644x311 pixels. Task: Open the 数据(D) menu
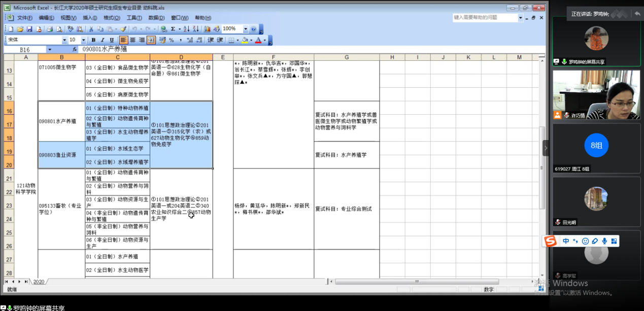[x=157, y=18]
